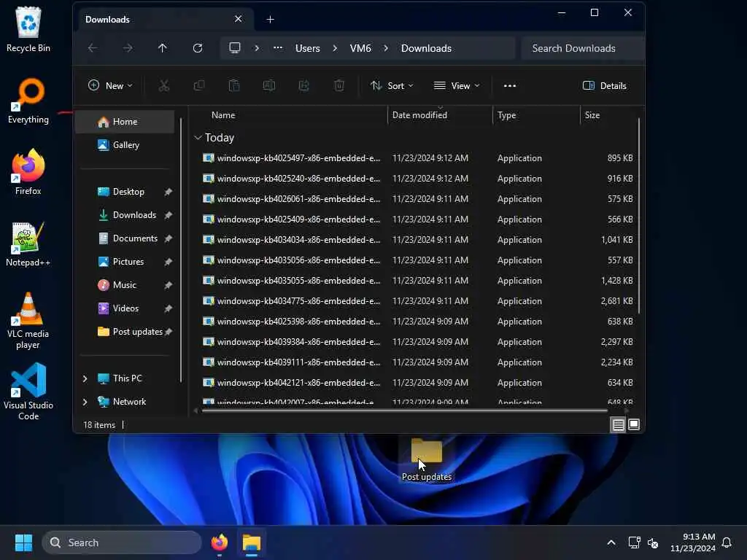Click the Delete trash icon
Image resolution: width=747 pixels, height=560 pixels.
click(x=339, y=86)
